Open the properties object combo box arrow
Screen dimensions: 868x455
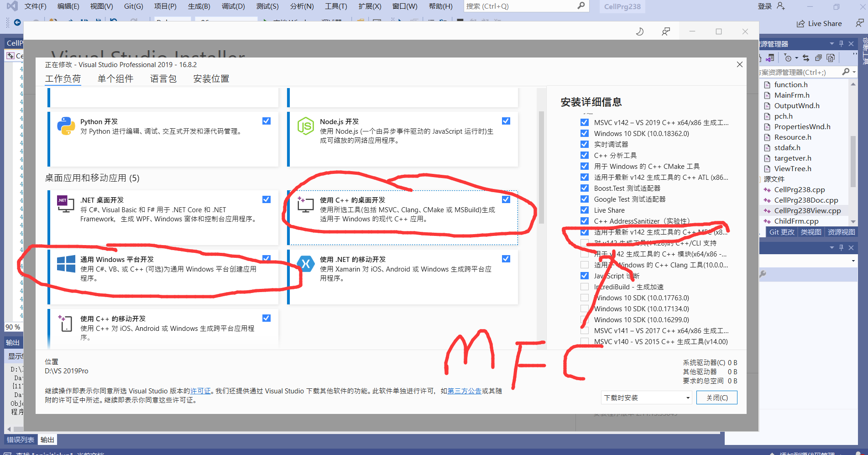(x=853, y=261)
